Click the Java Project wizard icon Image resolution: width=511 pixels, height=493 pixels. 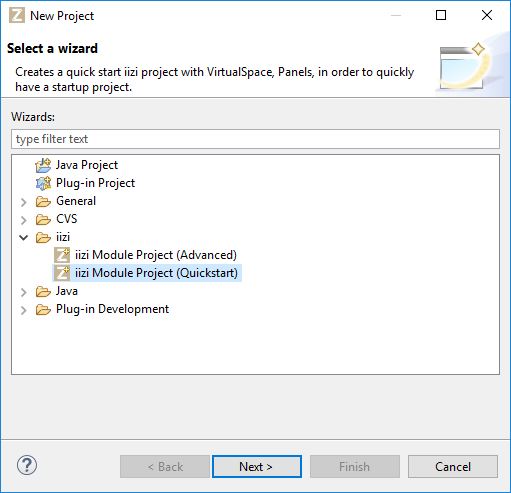(x=43, y=165)
